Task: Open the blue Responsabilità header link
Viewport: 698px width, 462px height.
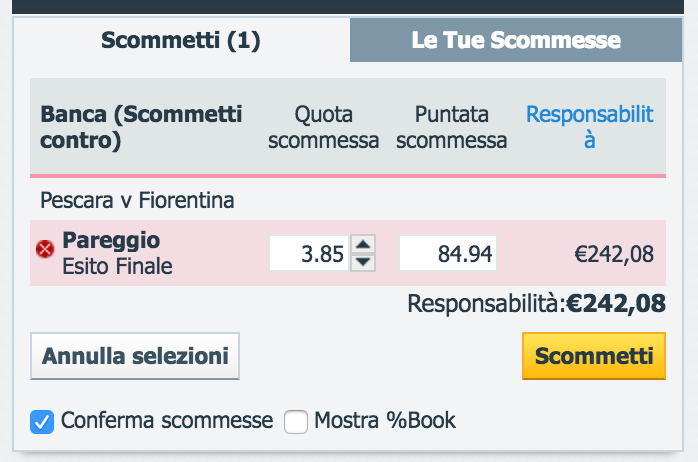Action: (589, 127)
